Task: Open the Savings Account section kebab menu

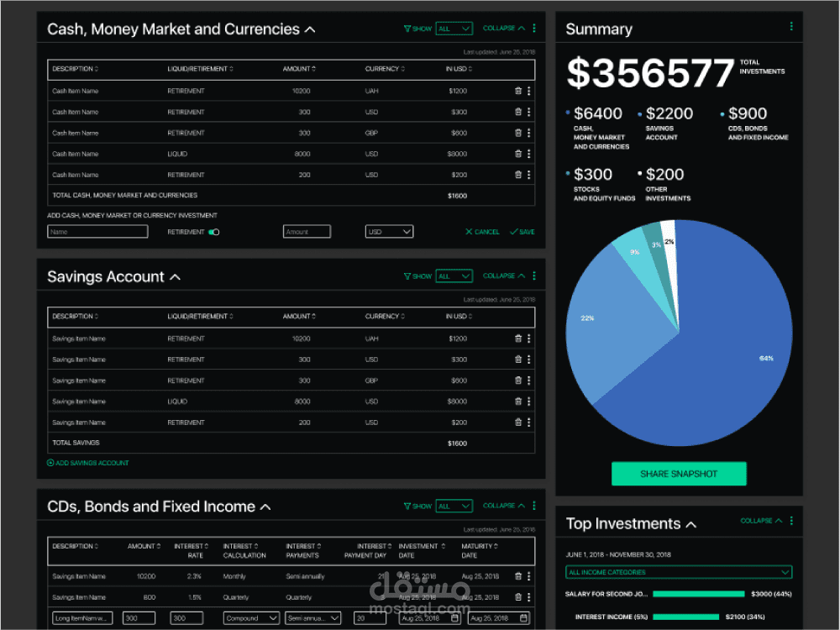Action: 534,276
